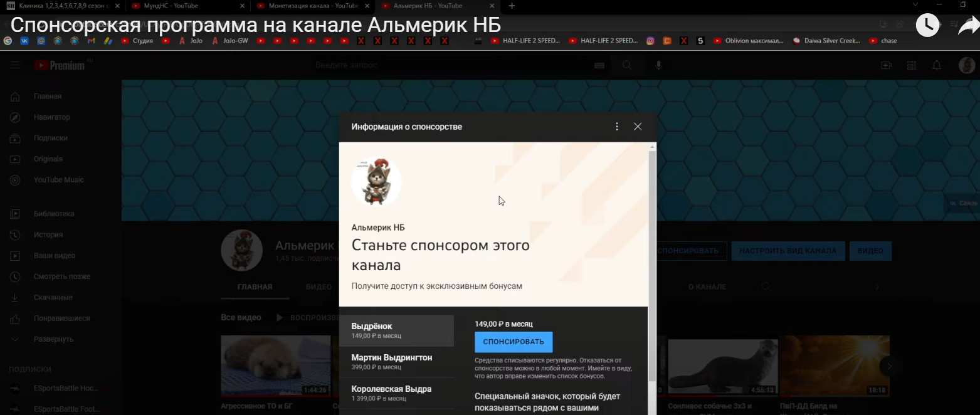Screen dimensions: 980x415
Task: Open the account avatar menu
Action: (x=966, y=65)
